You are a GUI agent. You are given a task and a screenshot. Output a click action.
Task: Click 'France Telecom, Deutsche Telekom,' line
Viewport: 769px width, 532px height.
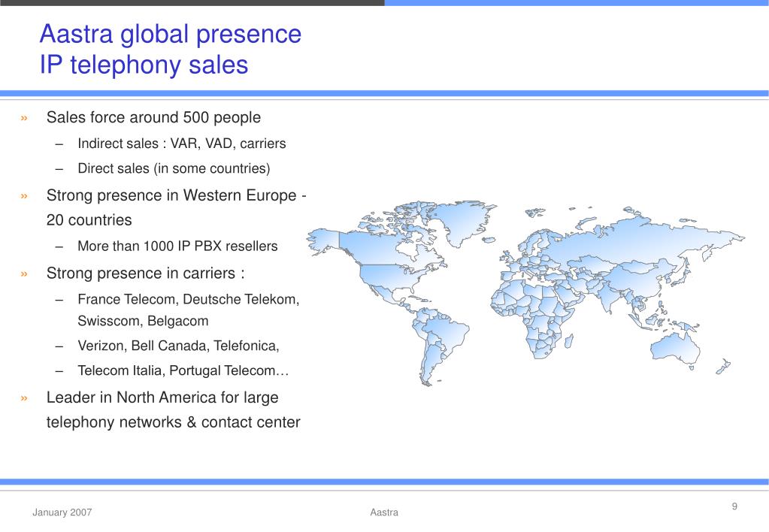click(189, 299)
